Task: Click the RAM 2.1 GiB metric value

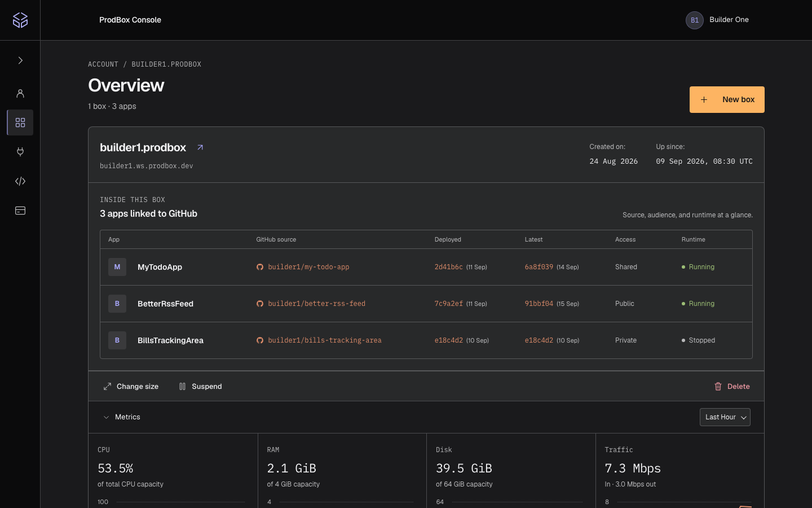Action: pyautogui.click(x=292, y=468)
